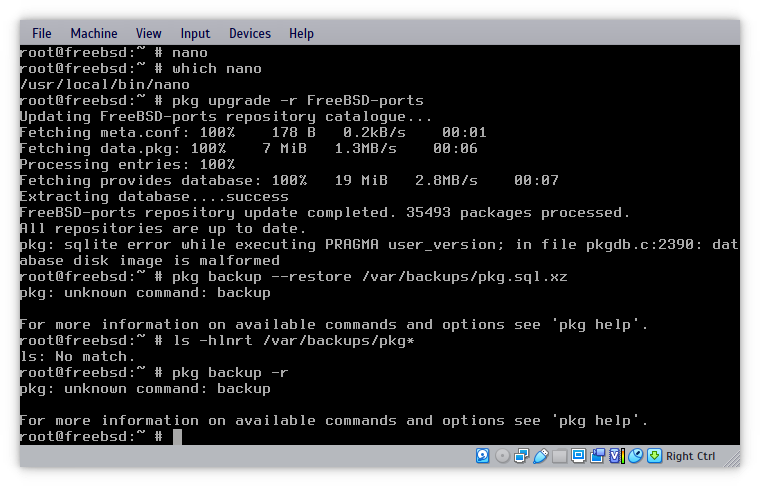Viewport: 760px width, 487px height.
Task: Click the virtualization features V icon
Action: (x=616, y=456)
